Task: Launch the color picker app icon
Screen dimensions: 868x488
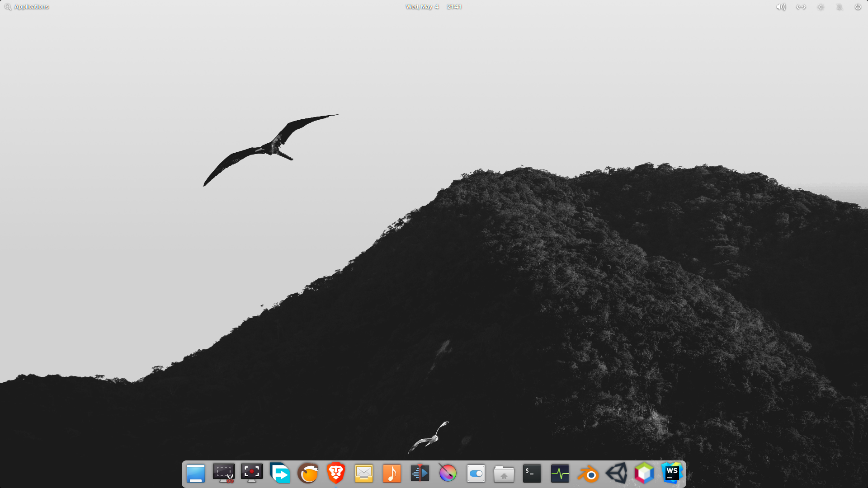Action: coord(448,474)
